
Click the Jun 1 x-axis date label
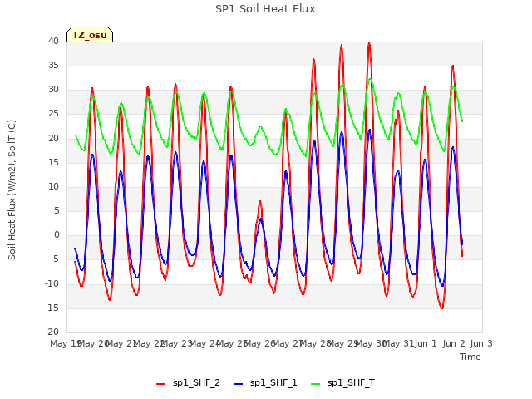tap(426, 343)
